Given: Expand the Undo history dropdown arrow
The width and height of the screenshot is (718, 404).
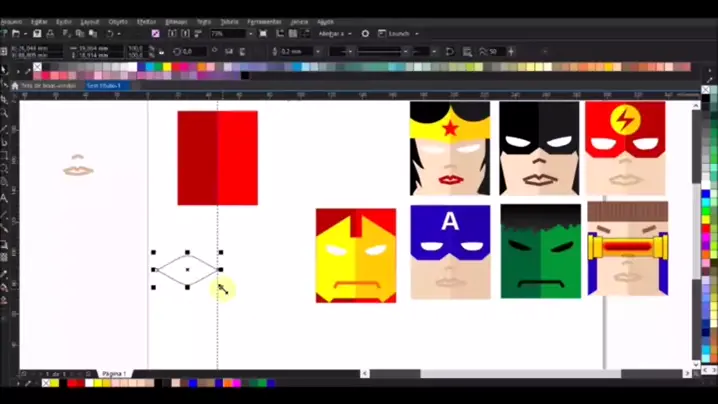Looking at the screenshot, I should 119,34.
